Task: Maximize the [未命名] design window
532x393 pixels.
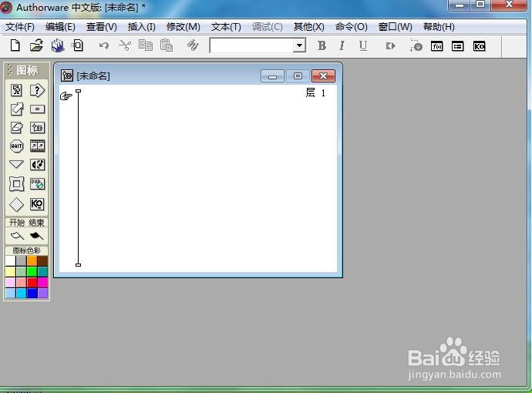Action: coord(298,76)
